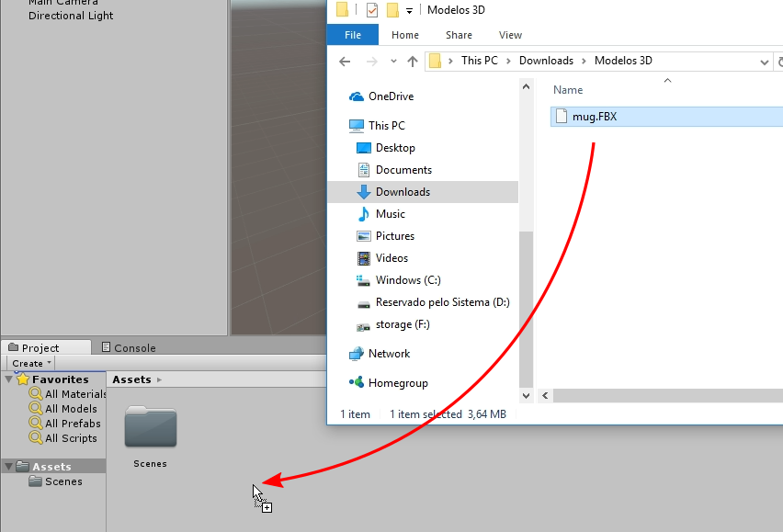The height and width of the screenshot is (532, 783).
Task: Click navigation pane scroll down arrow
Action: tap(526, 396)
